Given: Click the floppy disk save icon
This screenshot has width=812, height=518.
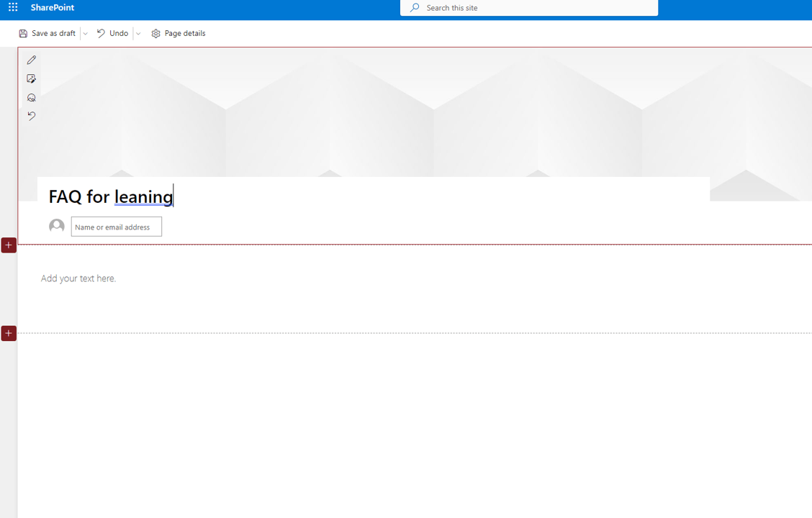Looking at the screenshot, I should pos(23,34).
